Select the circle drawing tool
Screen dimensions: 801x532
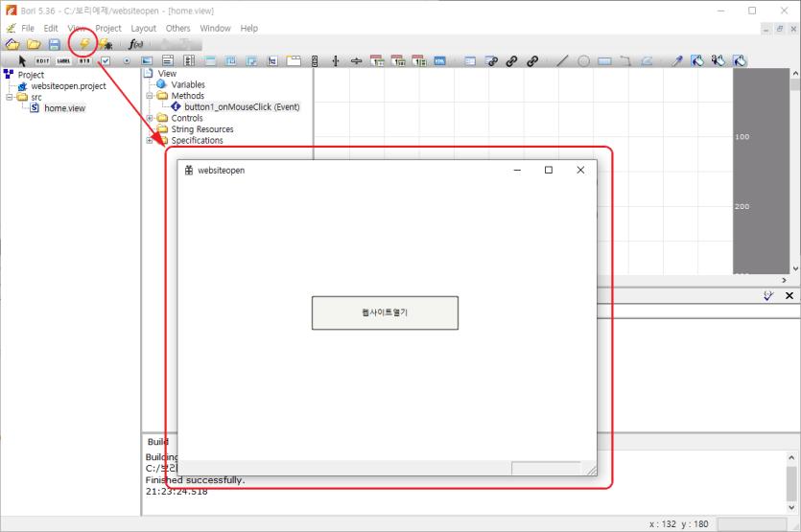(x=583, y=60)
